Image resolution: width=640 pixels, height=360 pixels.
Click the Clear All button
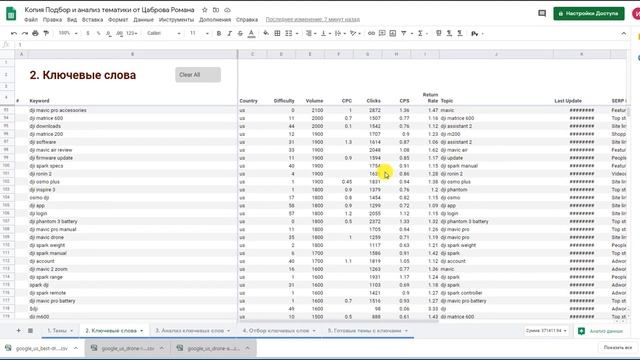point(198,75)
